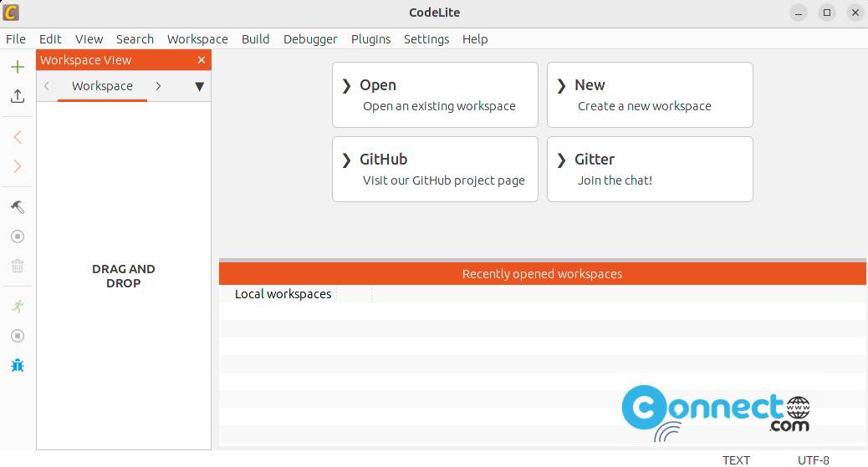The width and height of the screenshot is (868, 467).
Task: Click the DRAG AND DROP area text
Action: click(124, 276)
